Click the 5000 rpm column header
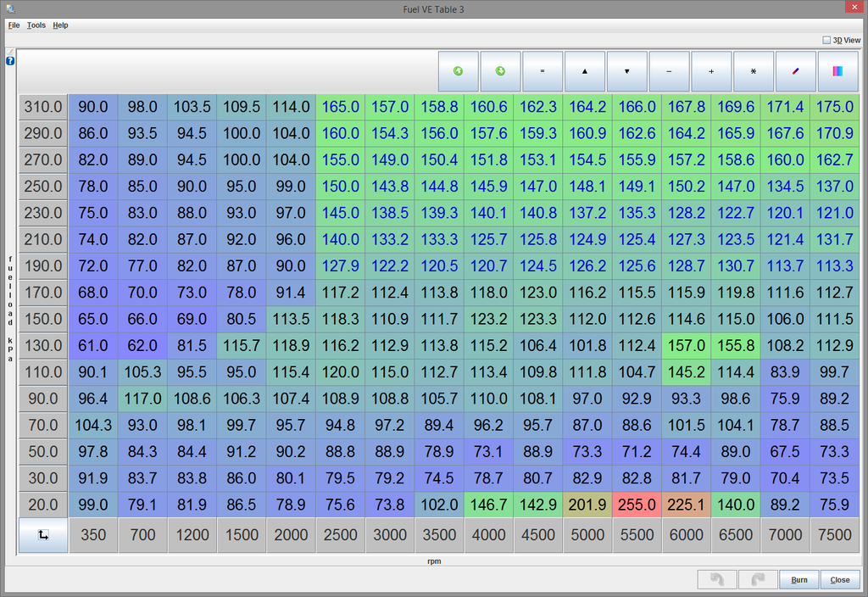This screenshot has width=868, height=597. pyautogui.click(x=587, y=535)
